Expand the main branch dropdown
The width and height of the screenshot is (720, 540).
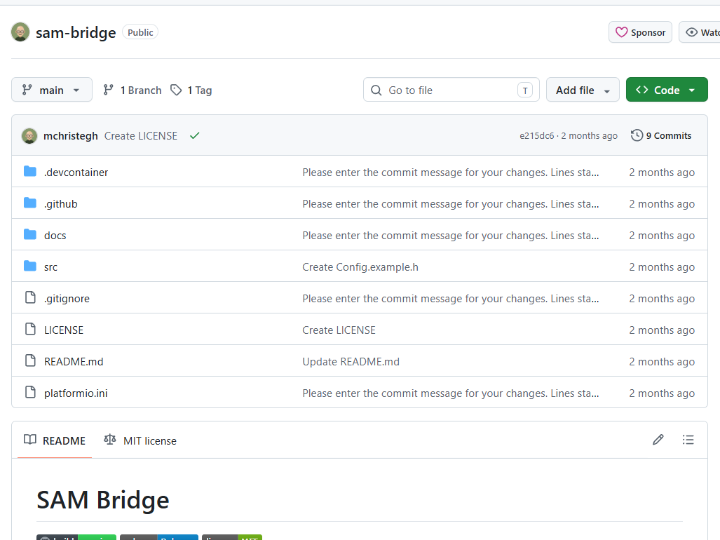(x=52, y=90)
